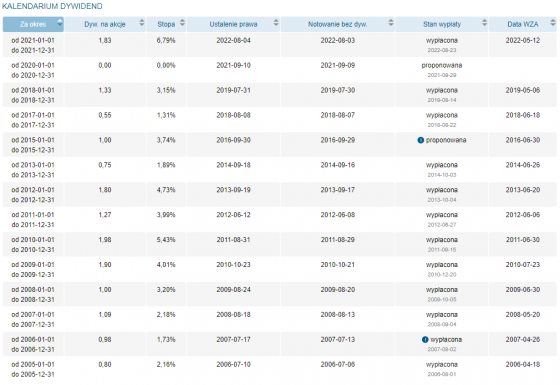Click sort arrows beside Notowanie bez dyw.
Viewport: 560px width, 385px height.
click(391, 24)
